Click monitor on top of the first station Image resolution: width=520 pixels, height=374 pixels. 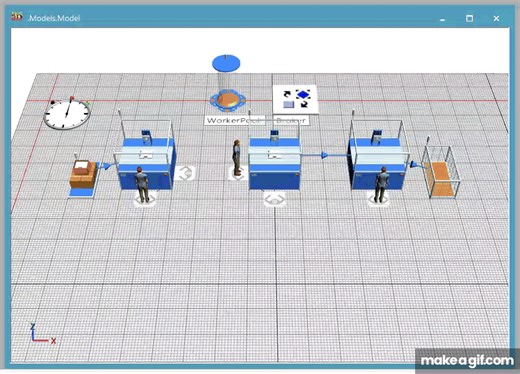point(146,136)
